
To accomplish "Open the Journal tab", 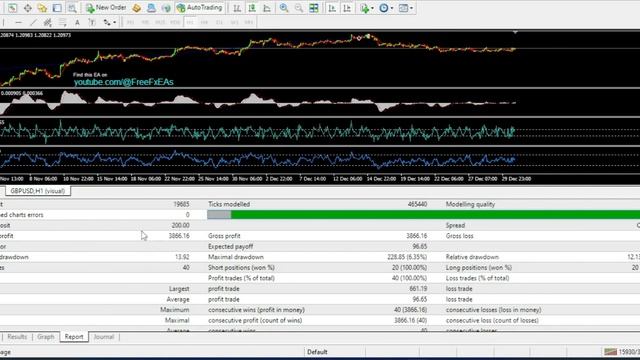I will point(104,337).
